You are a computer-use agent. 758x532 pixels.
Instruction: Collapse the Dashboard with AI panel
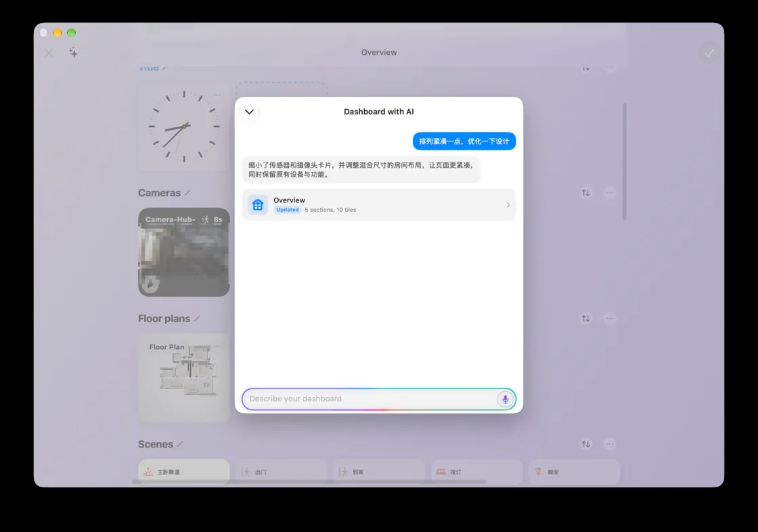tap(249, 112)
